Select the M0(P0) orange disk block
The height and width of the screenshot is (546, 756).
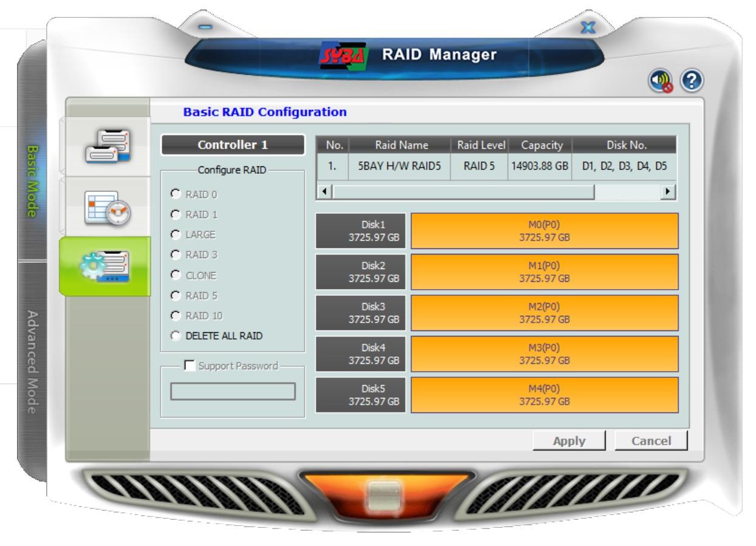tap(545, 231)
